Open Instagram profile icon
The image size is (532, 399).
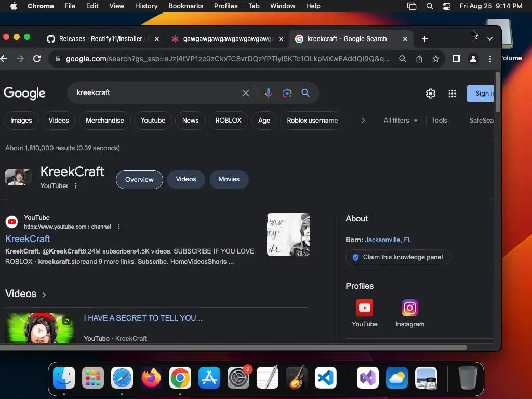[x=409, y=308]
